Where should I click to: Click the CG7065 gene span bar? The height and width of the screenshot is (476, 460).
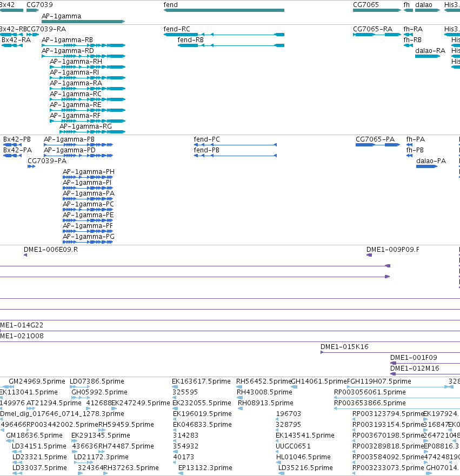pyautogui.click(x=377, y=10)
